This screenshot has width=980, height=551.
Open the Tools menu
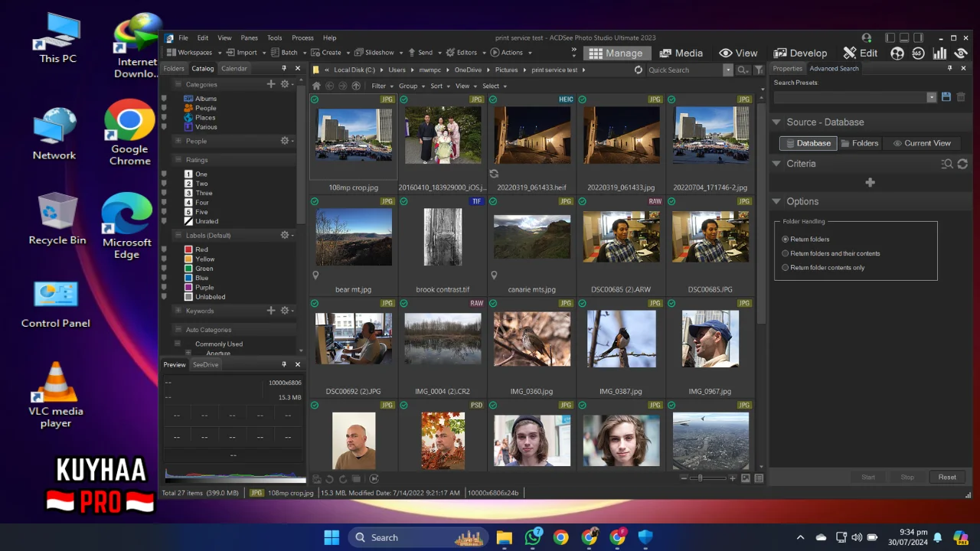point(274,37)
